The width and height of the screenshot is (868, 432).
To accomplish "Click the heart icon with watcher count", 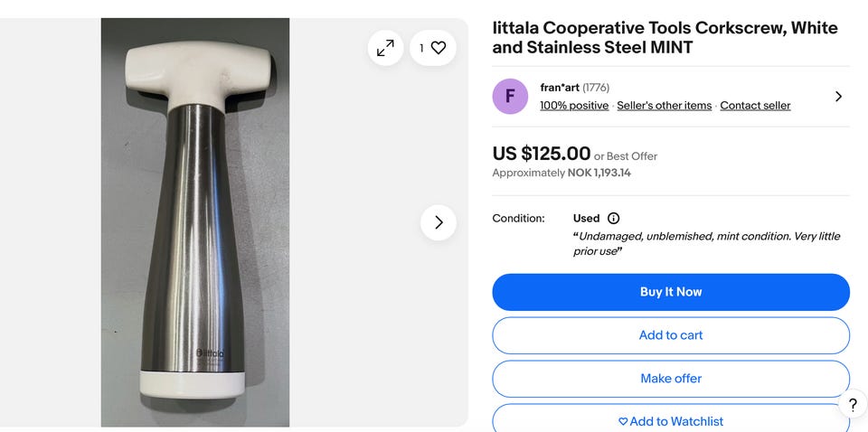I will [x=433, y=48].
